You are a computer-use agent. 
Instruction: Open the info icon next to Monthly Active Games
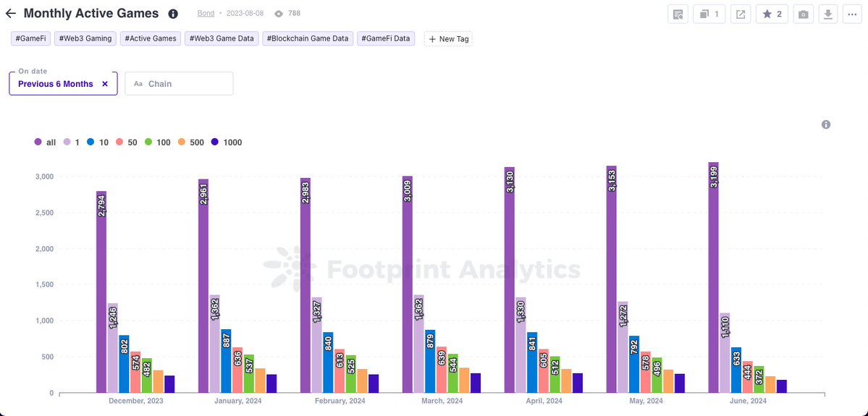(173, 14)
